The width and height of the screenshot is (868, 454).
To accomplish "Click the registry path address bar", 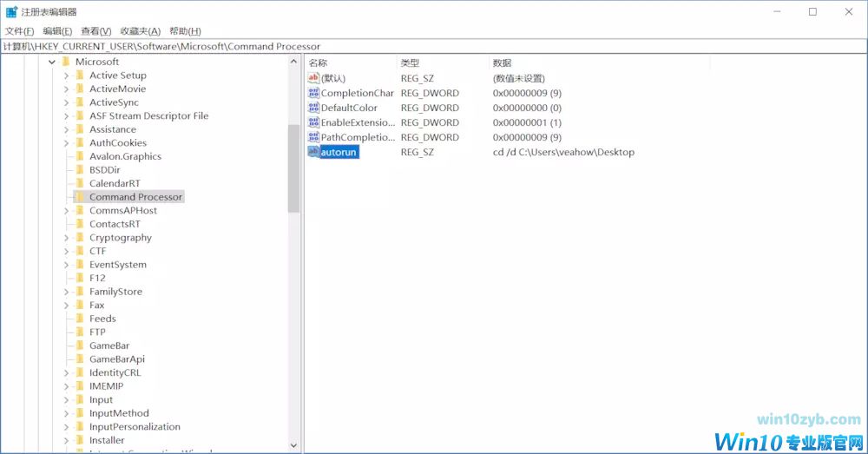I will 434,47.
